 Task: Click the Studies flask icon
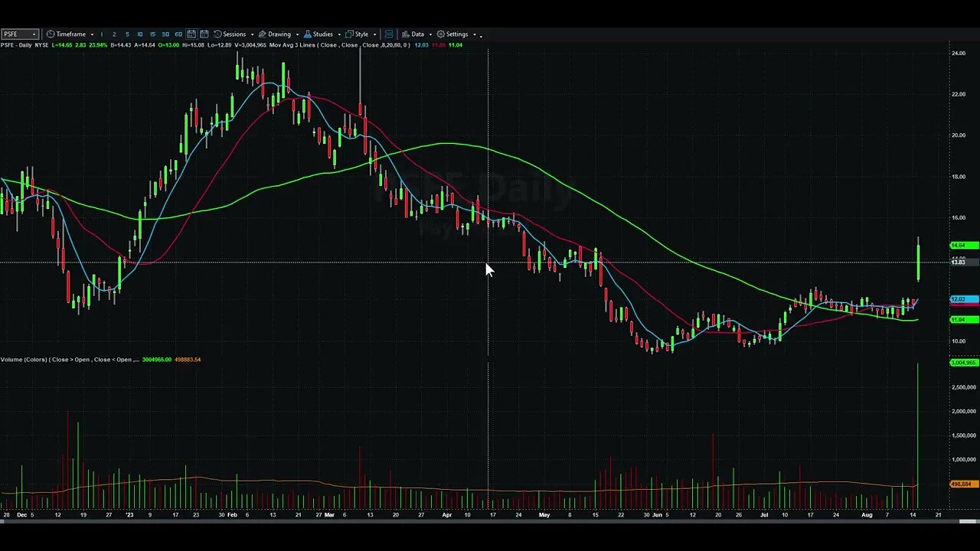click(x=308, y=34)
